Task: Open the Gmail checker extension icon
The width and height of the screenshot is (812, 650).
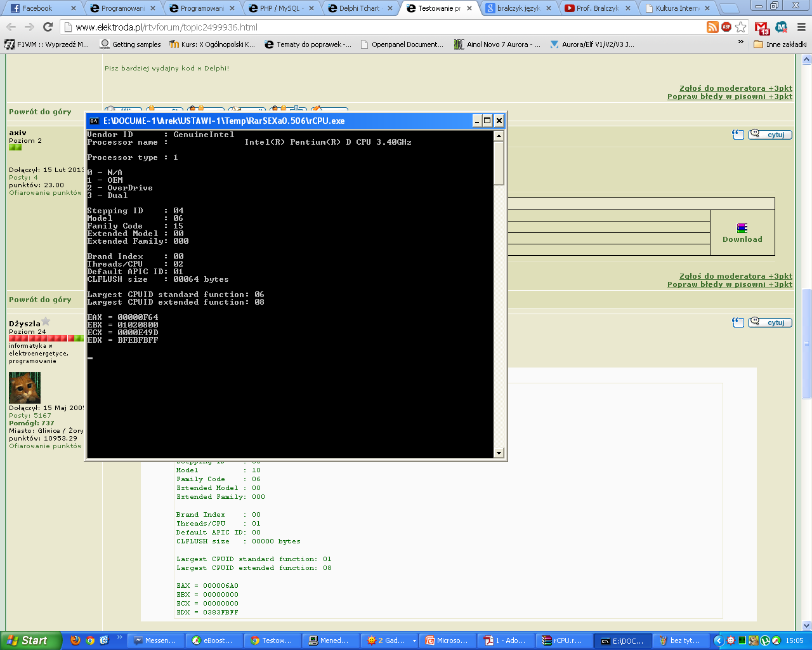Action: tap(762, 27)
